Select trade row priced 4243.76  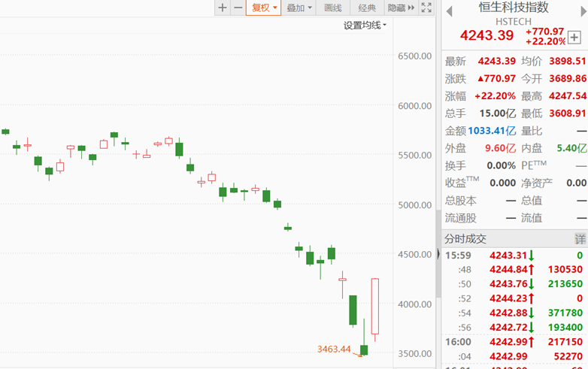[x=514, y=284]
